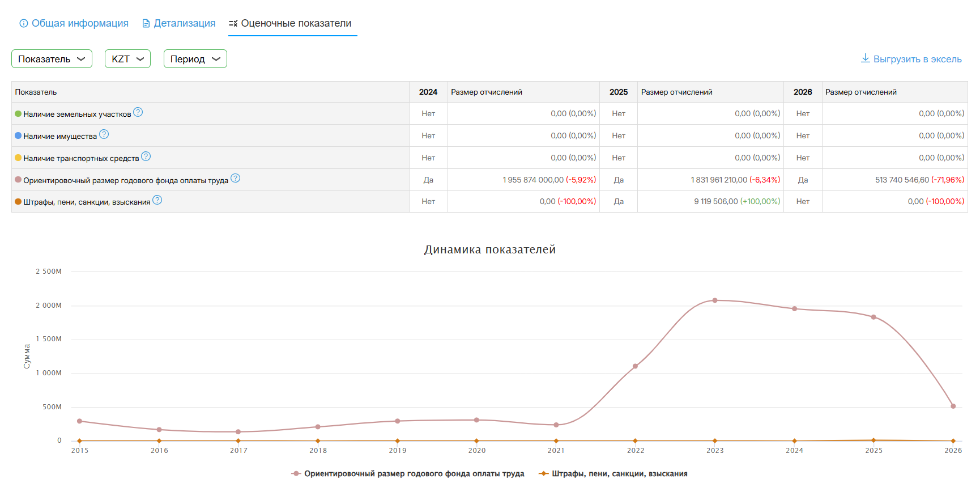Viewport: 980px width, 500px height.
Task: Show help for годового фонда оплаты труда
Action: coord(235,179)
